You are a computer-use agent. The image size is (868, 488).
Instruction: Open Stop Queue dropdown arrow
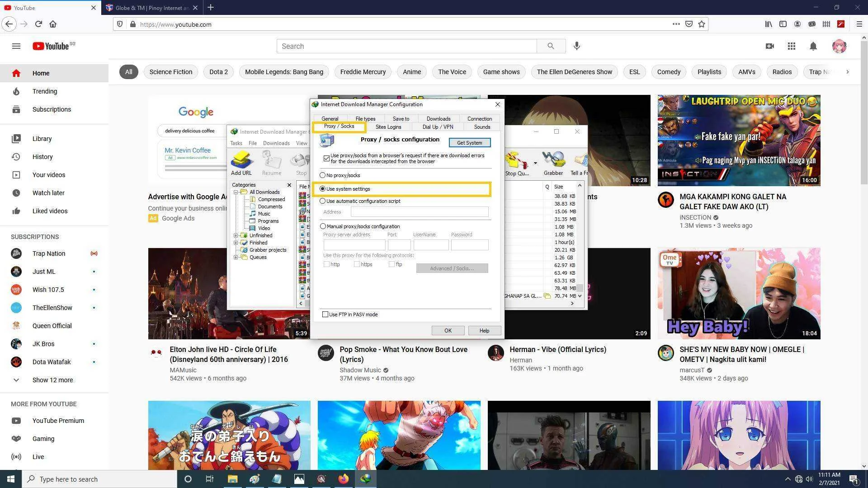(x=535, y=163)
